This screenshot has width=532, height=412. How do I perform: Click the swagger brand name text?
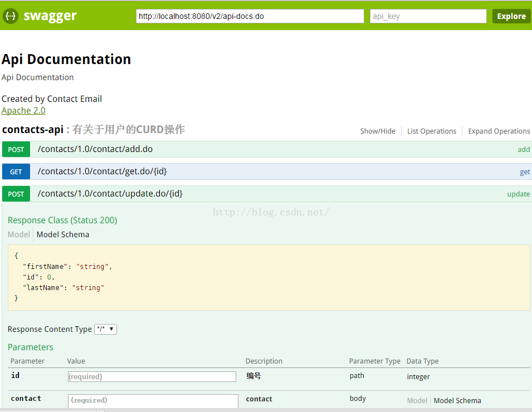coord(50,16)
